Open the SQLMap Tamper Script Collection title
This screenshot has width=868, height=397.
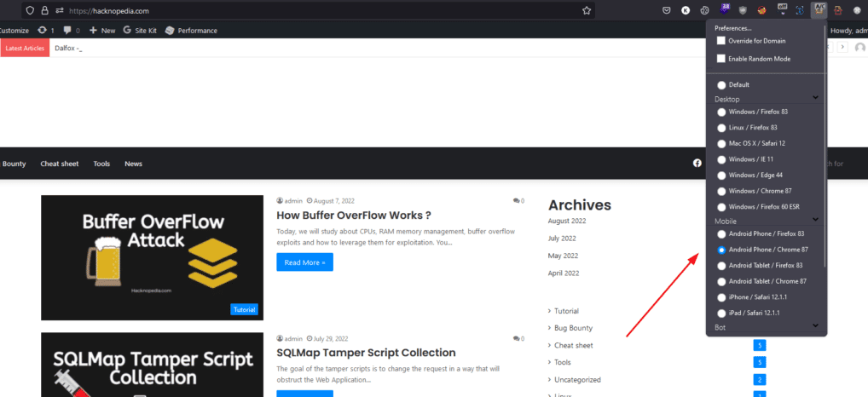point(366,353)
